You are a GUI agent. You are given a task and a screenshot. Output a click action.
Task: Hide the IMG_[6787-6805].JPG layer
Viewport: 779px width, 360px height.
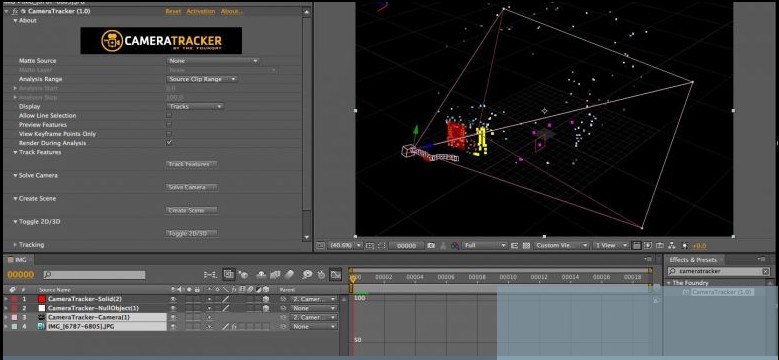tap(173, 327)
